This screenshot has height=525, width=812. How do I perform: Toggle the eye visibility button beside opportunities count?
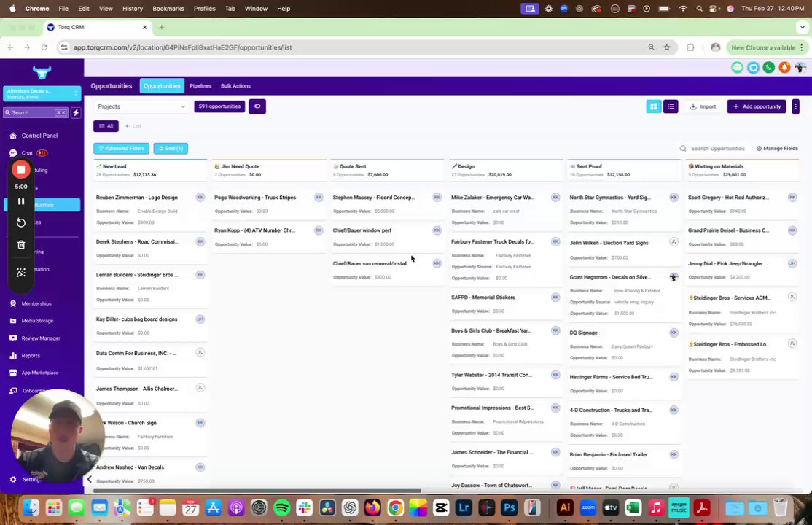(257, 106)
